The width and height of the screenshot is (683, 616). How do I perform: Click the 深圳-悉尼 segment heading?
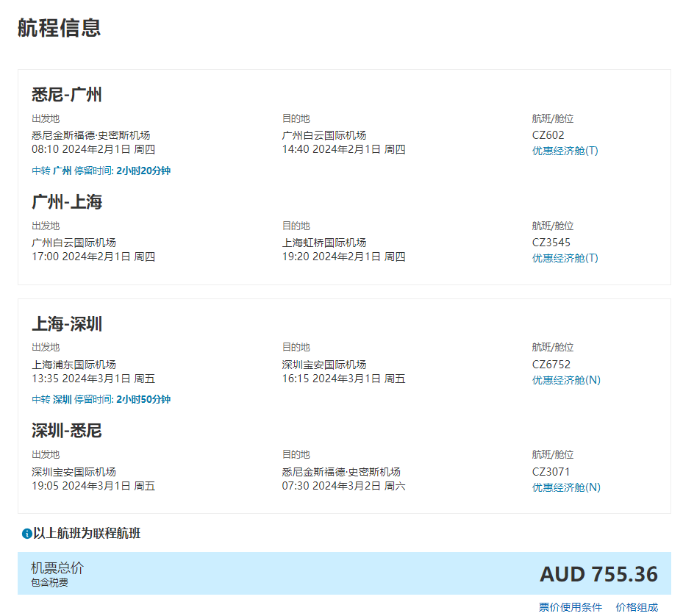(66, 431)
